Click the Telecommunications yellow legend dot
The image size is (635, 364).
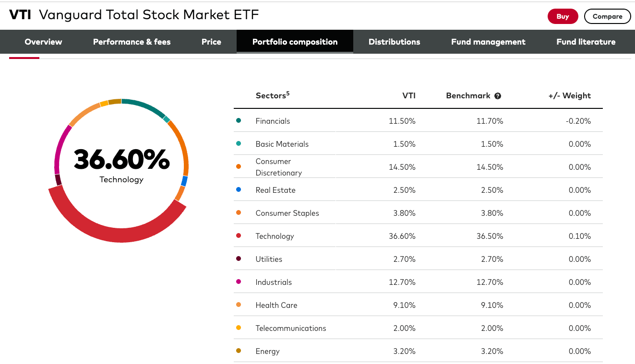click(x=239, y=328)
